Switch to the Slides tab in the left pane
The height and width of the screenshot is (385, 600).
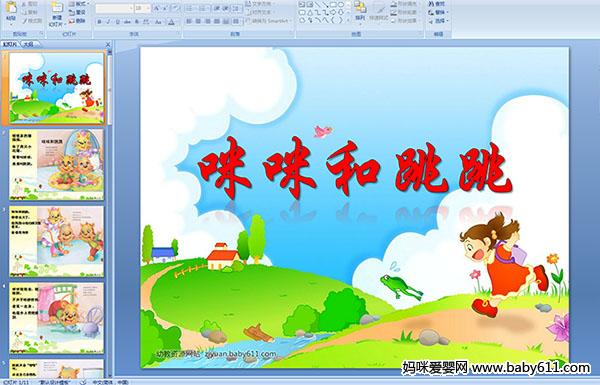tap(10, 44)
